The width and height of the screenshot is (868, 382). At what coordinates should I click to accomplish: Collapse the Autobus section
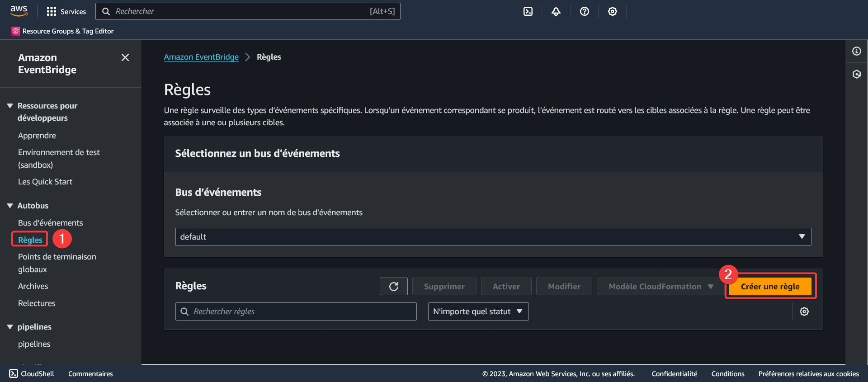coord(10,206)
